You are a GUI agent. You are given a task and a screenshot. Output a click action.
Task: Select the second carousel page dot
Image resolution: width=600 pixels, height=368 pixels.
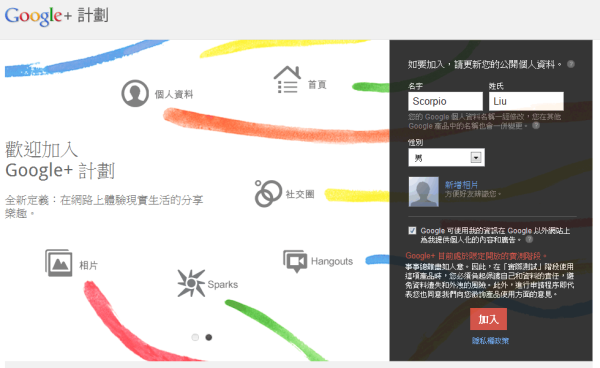coord(209,337)
